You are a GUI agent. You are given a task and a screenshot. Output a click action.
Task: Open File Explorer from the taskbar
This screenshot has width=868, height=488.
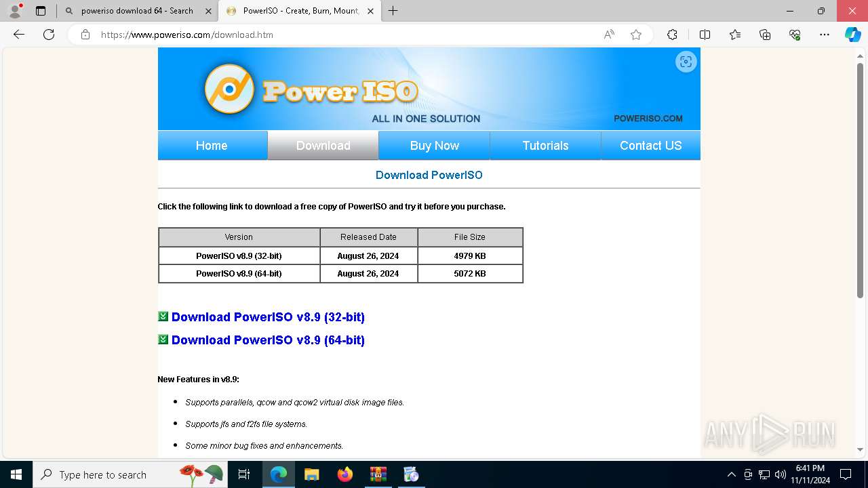(x=311, y=474)
